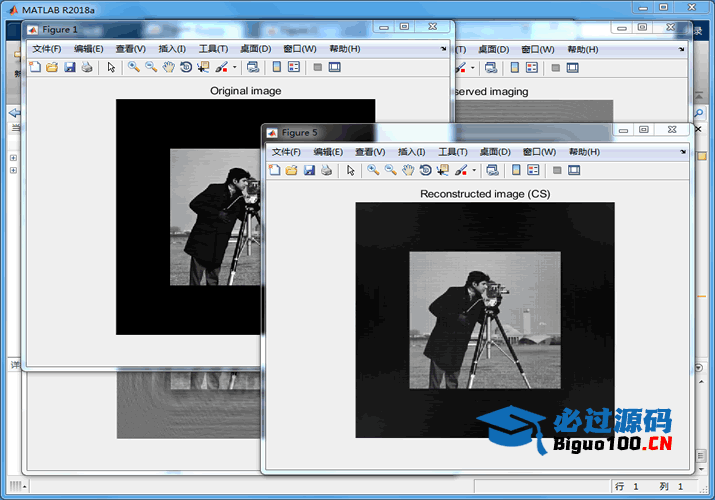Open file icon in Figure 1 toolbar
This screenshot has width=715, height=500.
pyautogui.click(x=52, y=67)
